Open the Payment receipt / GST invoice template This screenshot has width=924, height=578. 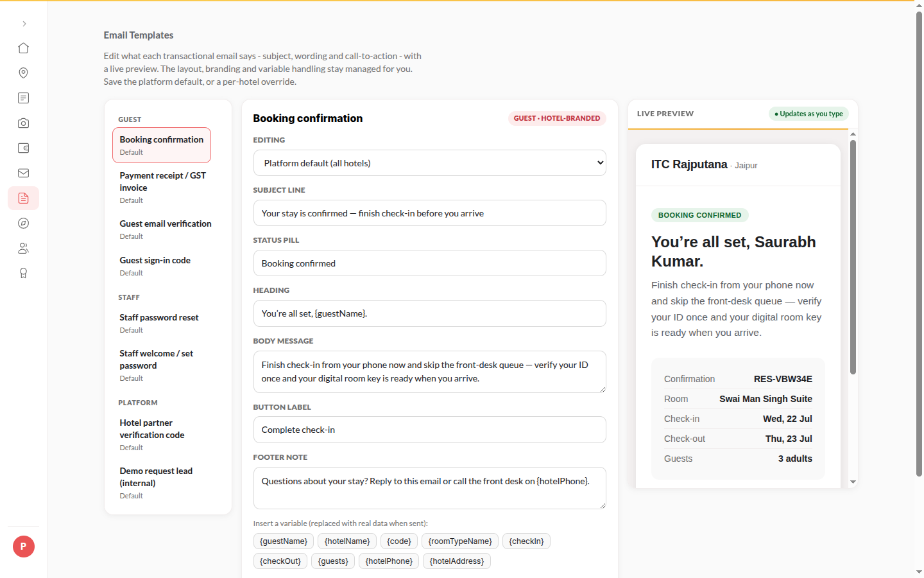point(162,188)
